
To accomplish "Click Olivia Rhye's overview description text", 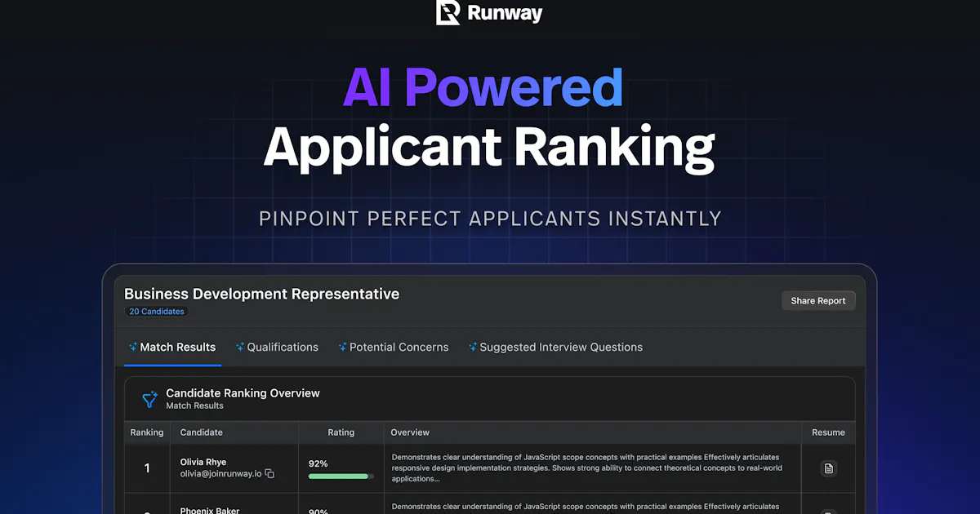I will (586, 468).
